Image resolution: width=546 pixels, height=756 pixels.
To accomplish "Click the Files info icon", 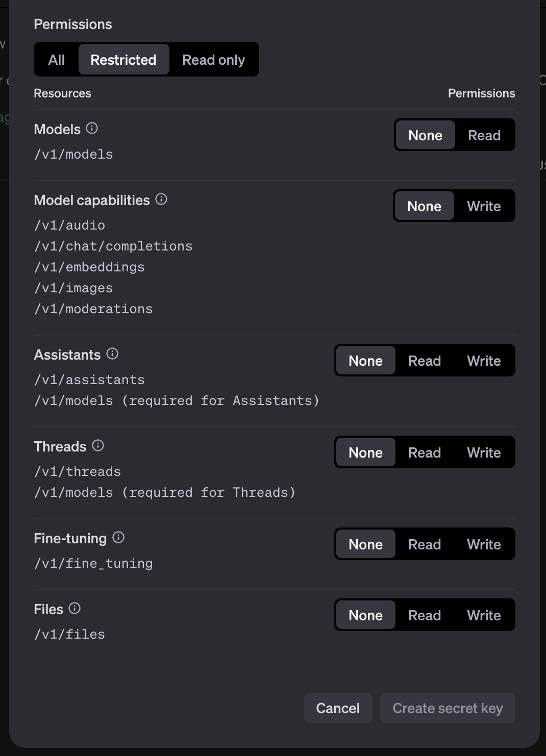I will point(75,608).
